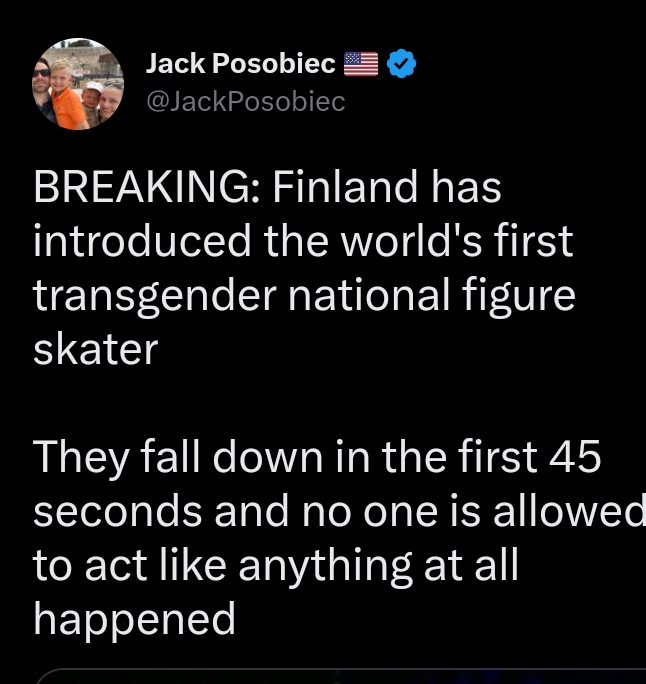The image size is (646, 684).
Task: Click the word transgender in the tweet
Action: [x=155, y=297]
